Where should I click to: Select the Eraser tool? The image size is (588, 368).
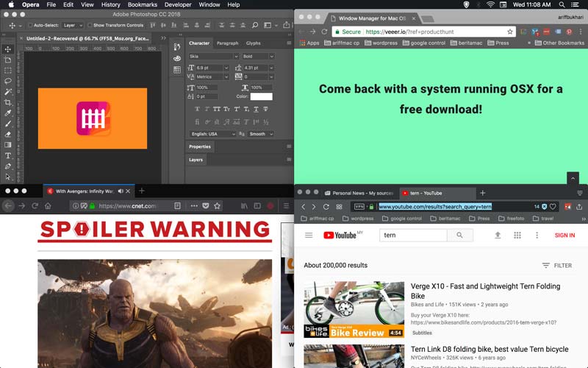coord(8,135)
